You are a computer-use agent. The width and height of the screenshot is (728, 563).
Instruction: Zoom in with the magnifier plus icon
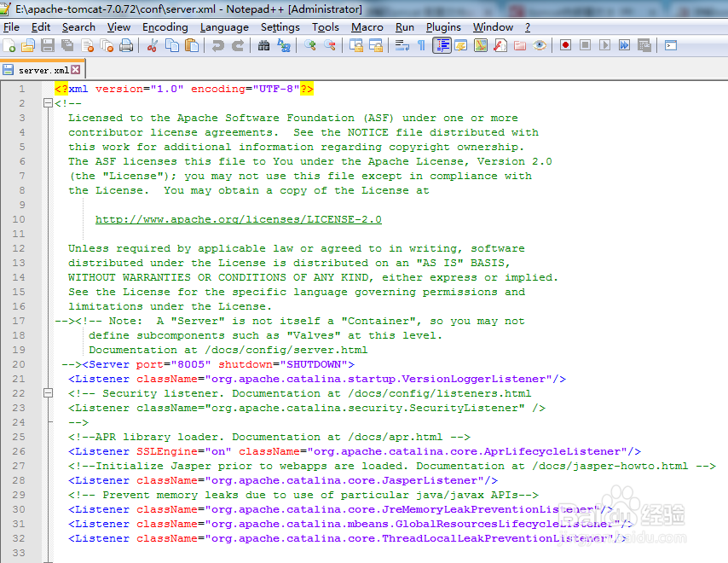(x=310, y=45)
